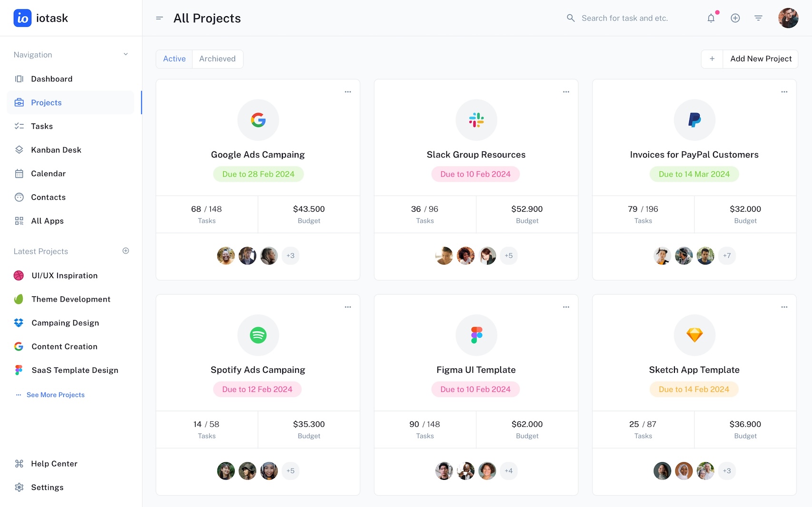Open options menu for Figma UI Template
The height and width of the screenshot is (507, 812).
click(x=566, y=307)
